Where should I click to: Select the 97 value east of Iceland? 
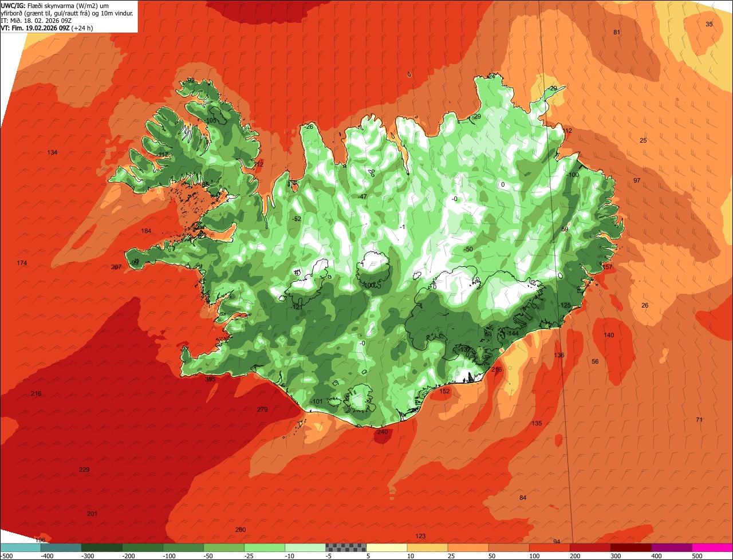point(637,180)
